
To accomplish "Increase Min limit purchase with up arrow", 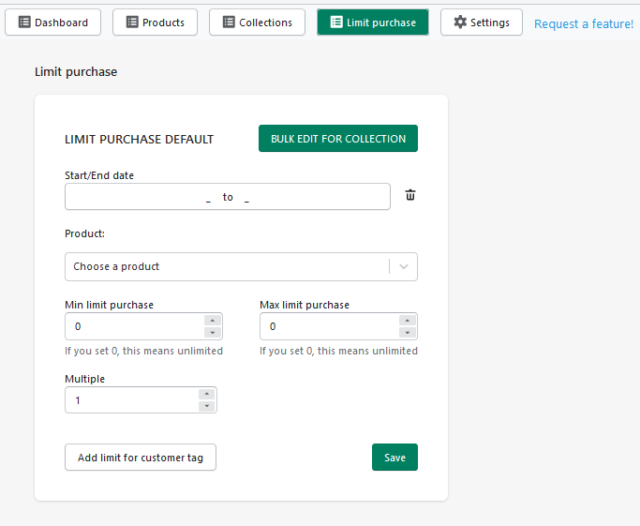I will click(x=212, y=320).
